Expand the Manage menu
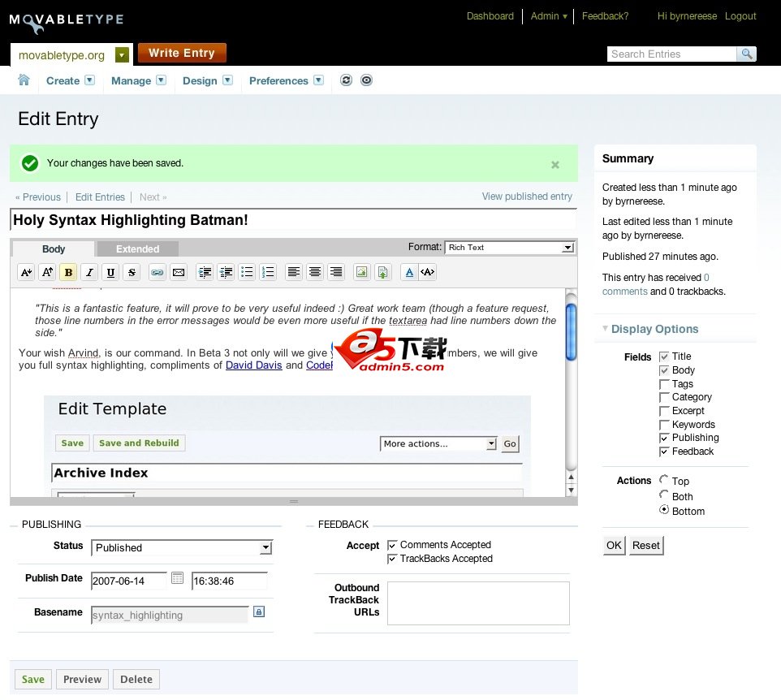 (161, 80)
